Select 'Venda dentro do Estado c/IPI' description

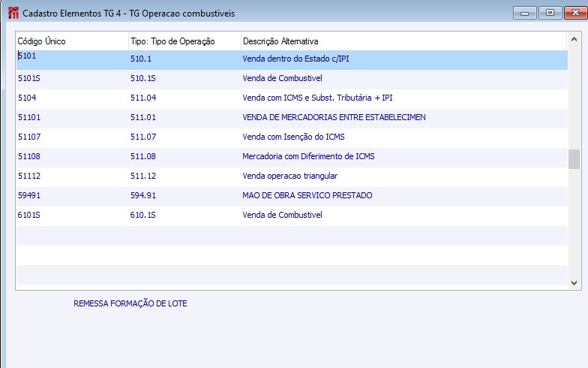(x=295, y=59)
